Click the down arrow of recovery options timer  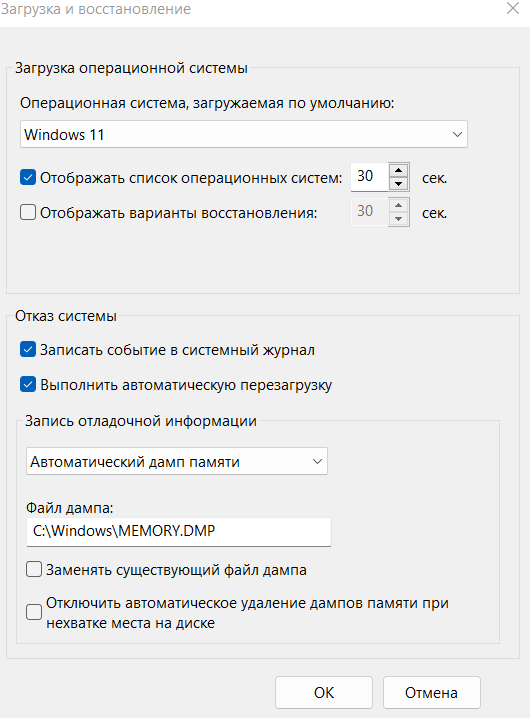399,219
